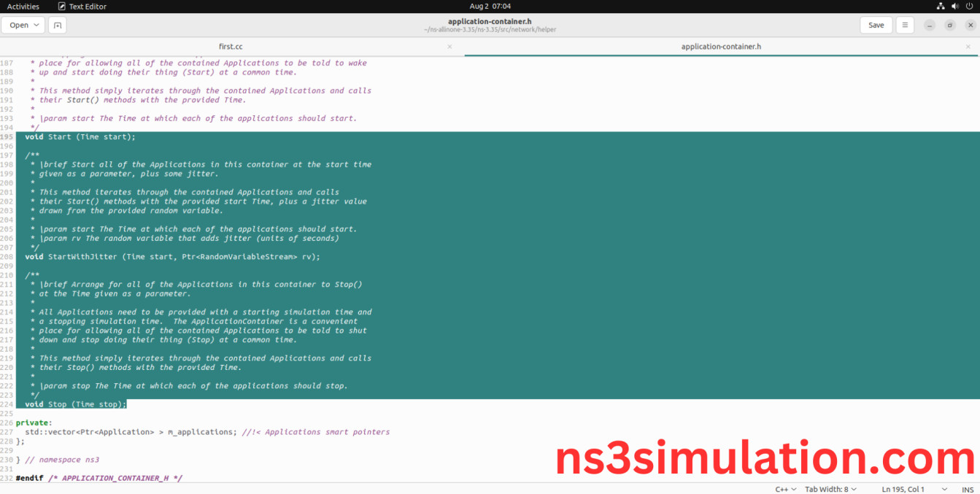Click the network status icon
This screenshot has width=980, height=494.
click(941, 6)
